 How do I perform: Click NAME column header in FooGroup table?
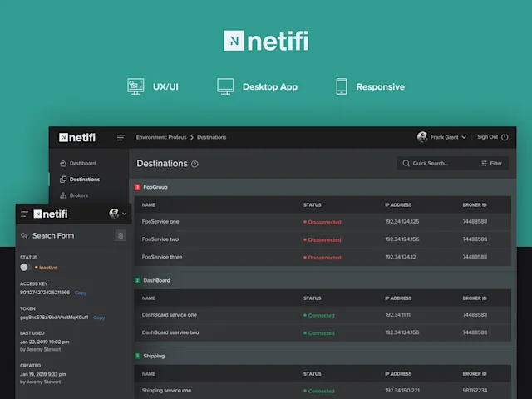click(x=149, y=205)
